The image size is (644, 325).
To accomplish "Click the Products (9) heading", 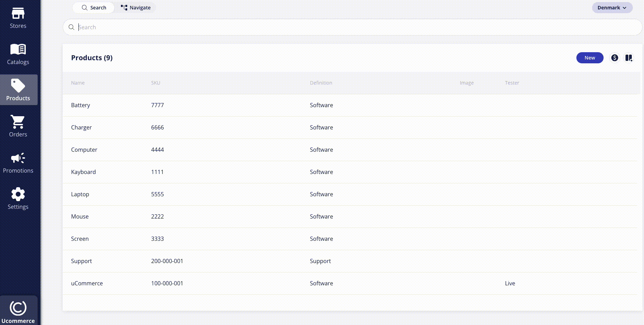I will coord(92,58).
